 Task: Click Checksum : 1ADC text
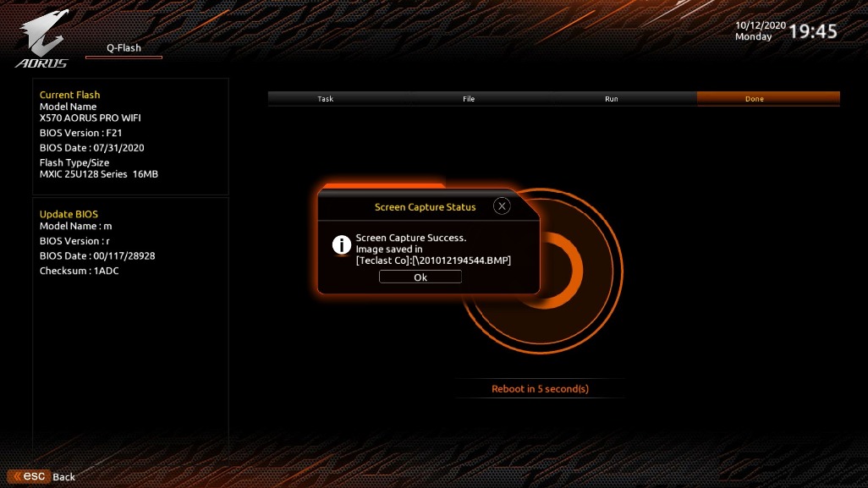80,271
